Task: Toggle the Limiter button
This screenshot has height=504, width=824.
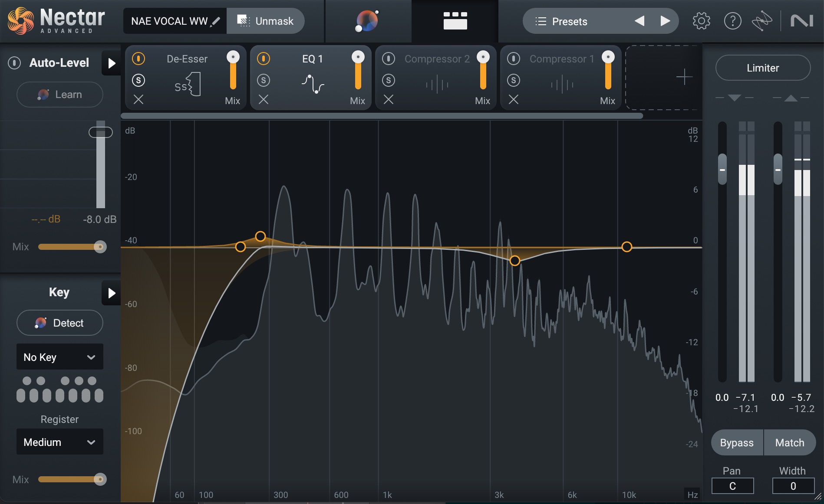Action: coord(763,68)
